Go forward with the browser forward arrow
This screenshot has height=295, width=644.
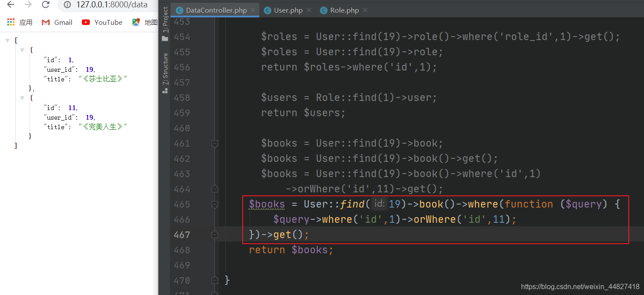pos(28,5)
